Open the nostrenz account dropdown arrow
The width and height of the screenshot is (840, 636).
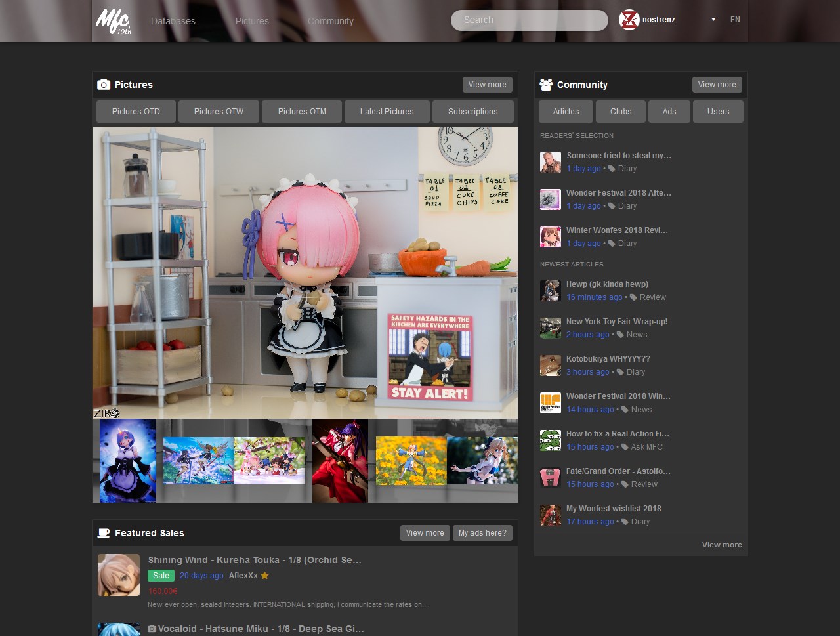tap(713, 20)
